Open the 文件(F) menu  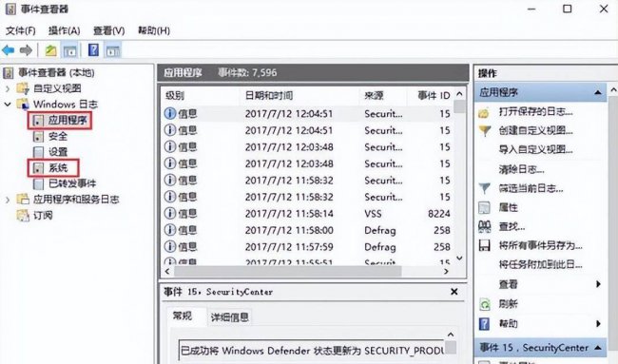(x=21, y=30)
